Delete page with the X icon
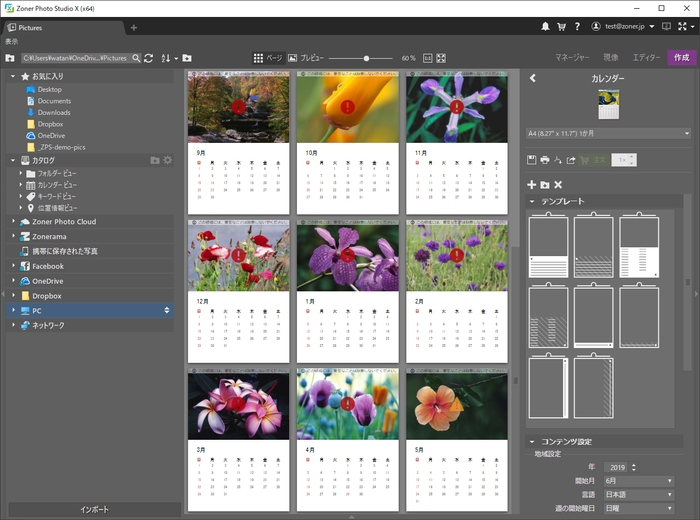Viewport: 700px width, 520px height. [x=558, y=185]
